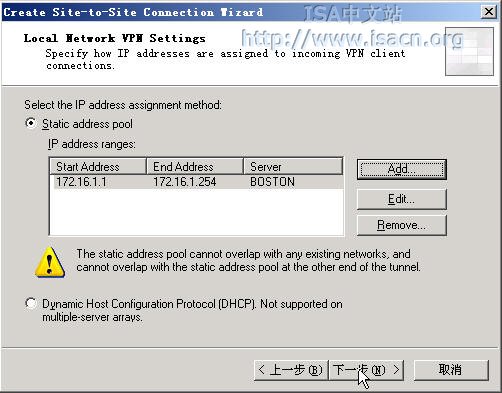Click the 172.16.1.254 end address cell
Viewport: 502px width, 393px height.
[x=185, y=182]
